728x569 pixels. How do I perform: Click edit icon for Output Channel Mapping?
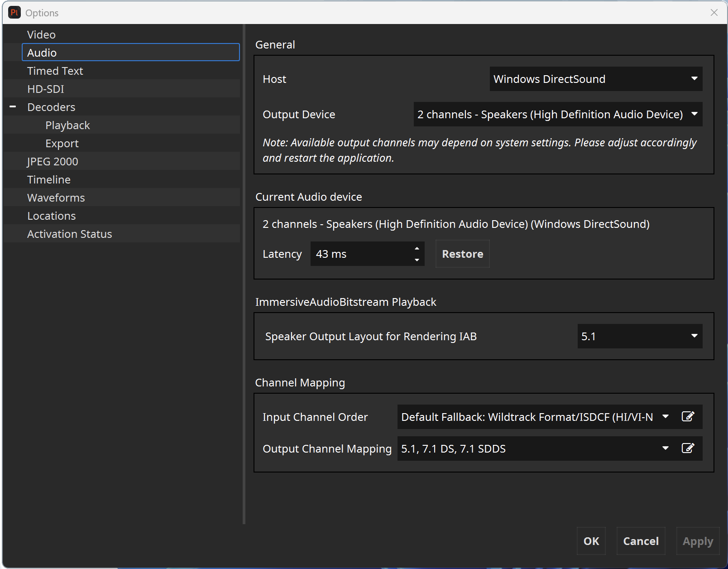688,448
